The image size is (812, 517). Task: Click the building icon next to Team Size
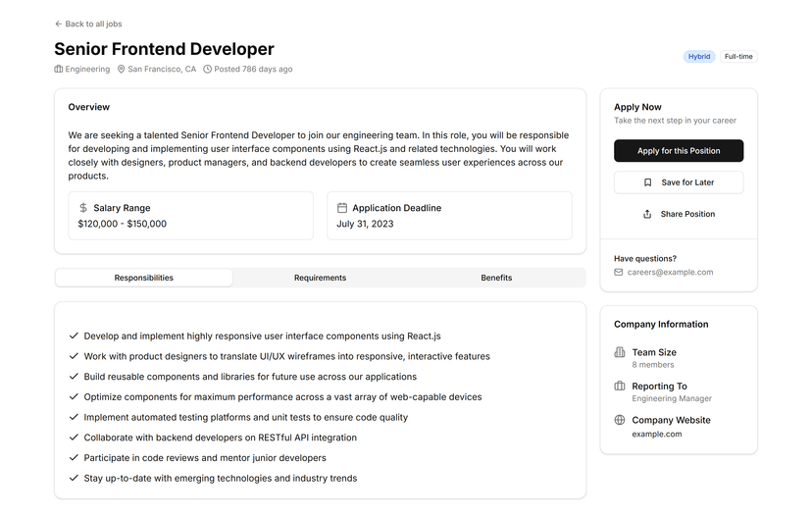(620, 352)
